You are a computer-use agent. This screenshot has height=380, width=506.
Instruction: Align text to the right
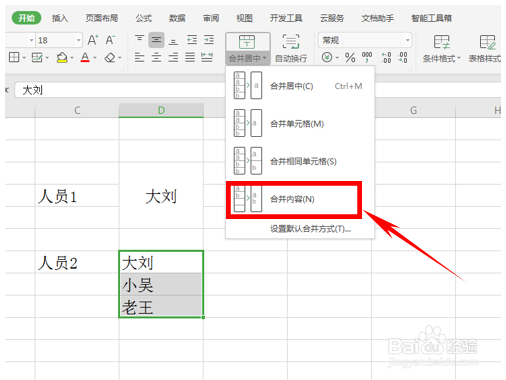tap(173, 57)
